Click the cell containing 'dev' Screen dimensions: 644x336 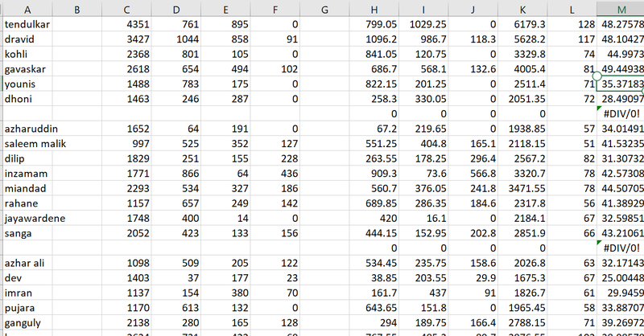pos(27,278)
